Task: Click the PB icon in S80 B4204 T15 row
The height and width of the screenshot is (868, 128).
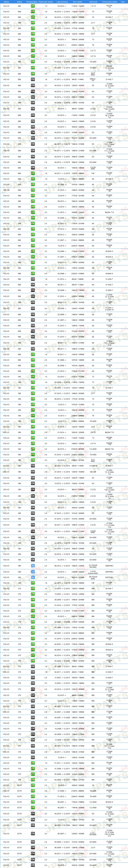Action: point(33,212)
